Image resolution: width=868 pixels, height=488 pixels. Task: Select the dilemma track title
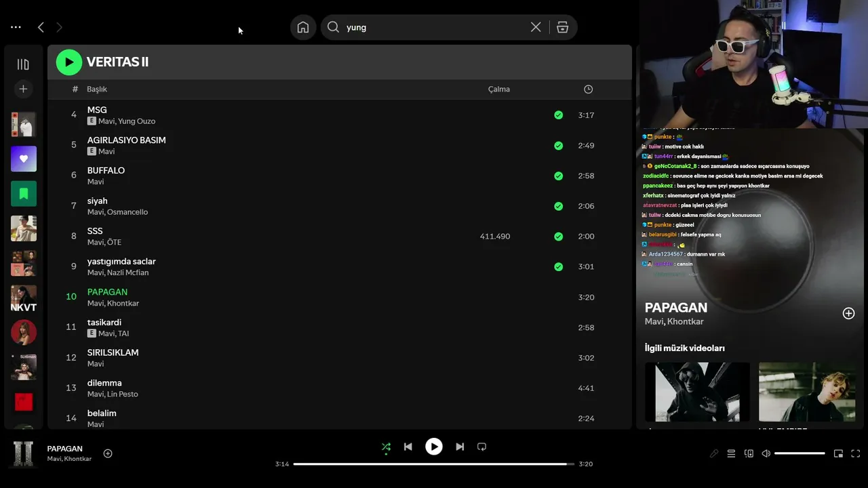coord(104,383)
